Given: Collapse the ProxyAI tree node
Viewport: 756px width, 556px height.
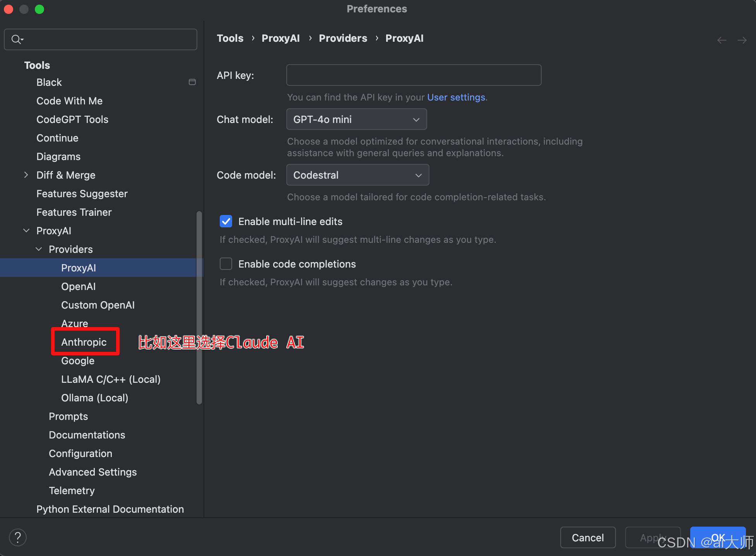Looking at the screenshot, I should (26, 231).
